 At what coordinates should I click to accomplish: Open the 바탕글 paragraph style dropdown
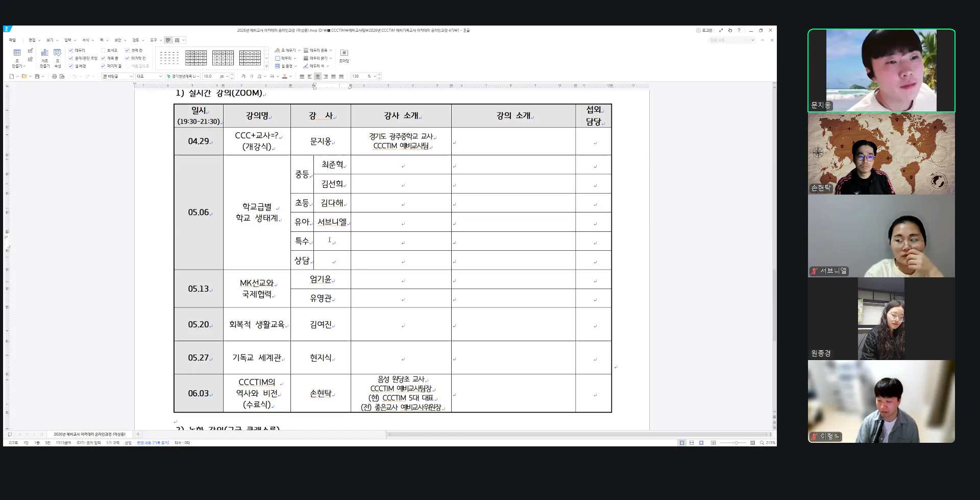117,76
